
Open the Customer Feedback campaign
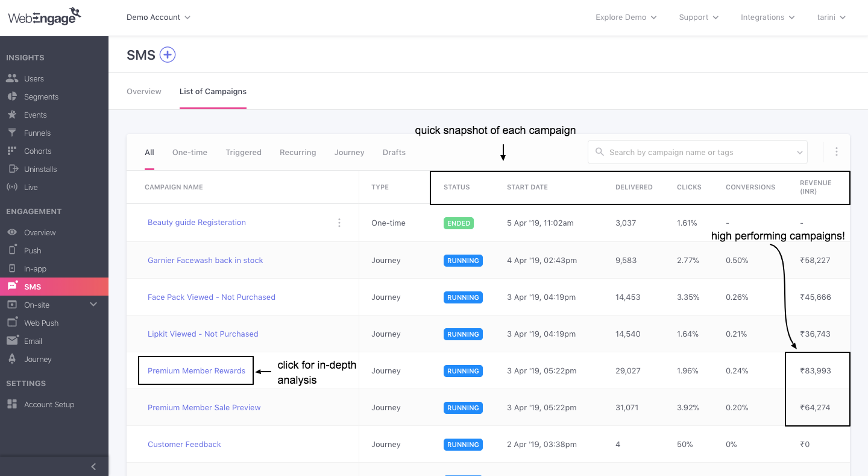pos(184,444)
